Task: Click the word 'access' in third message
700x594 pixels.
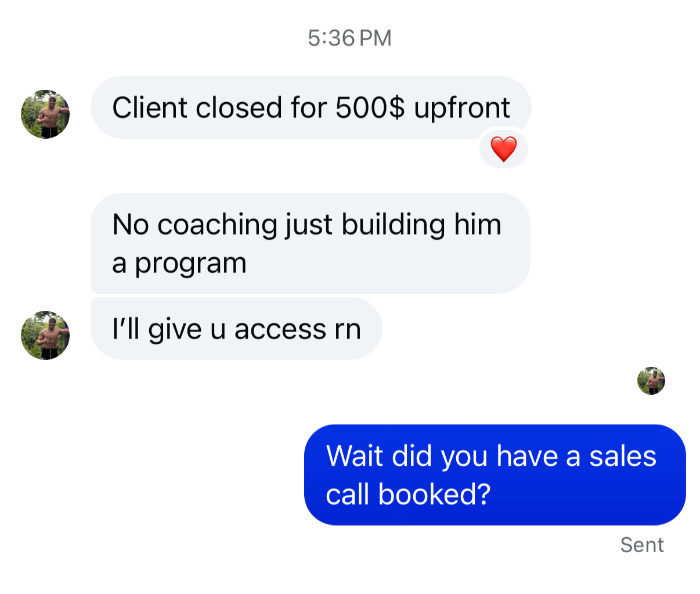Action: [x=280, y=330]
